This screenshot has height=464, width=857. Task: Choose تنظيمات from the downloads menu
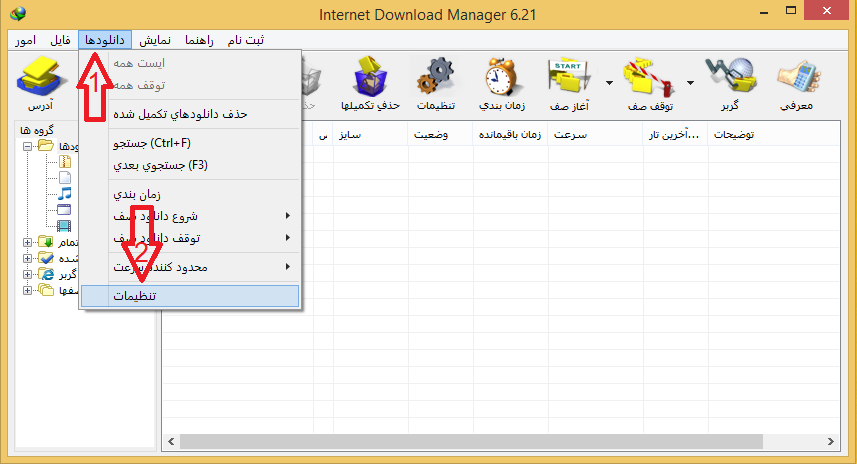190,296
